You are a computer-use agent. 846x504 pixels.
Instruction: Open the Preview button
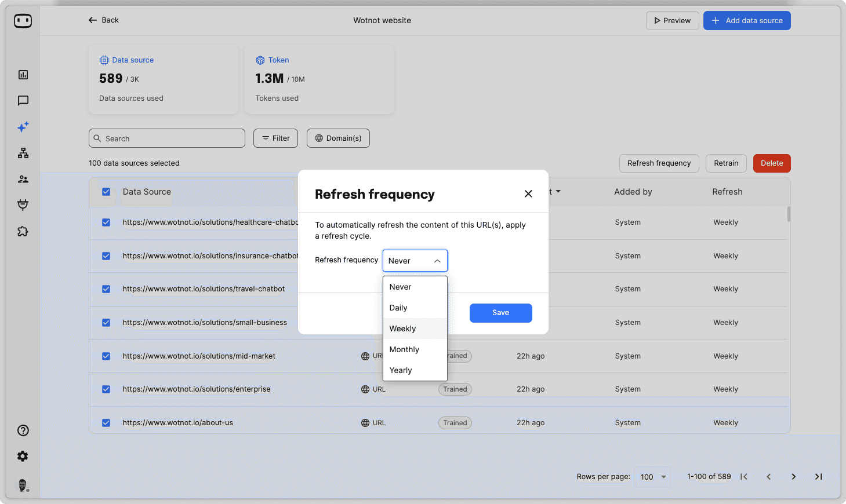tap(673, 20)
